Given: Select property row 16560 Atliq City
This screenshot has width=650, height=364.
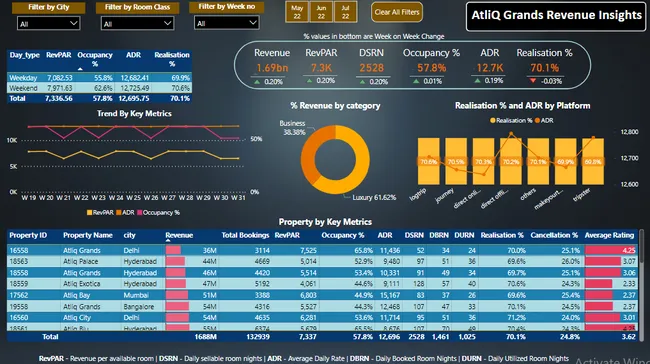Looking at the screenshot, I should pyautogui.click(x=322, y=318).
